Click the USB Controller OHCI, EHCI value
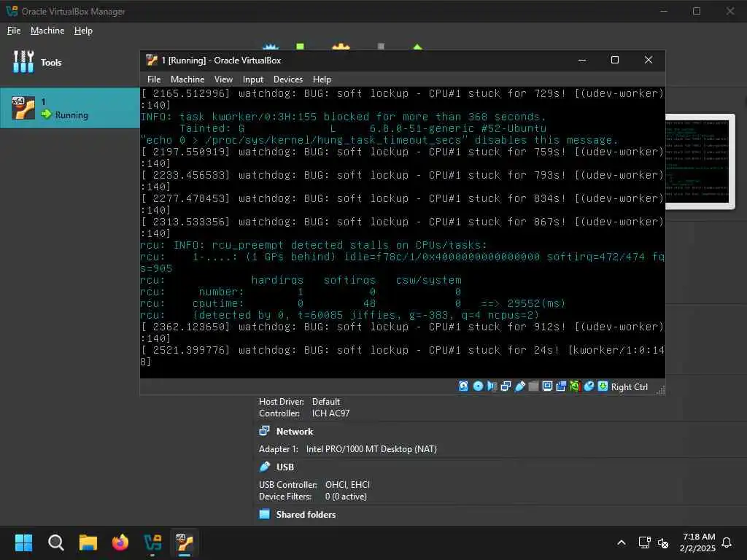Image resolution: width=747 pixels, height=560 pixels. pos(347,485)
